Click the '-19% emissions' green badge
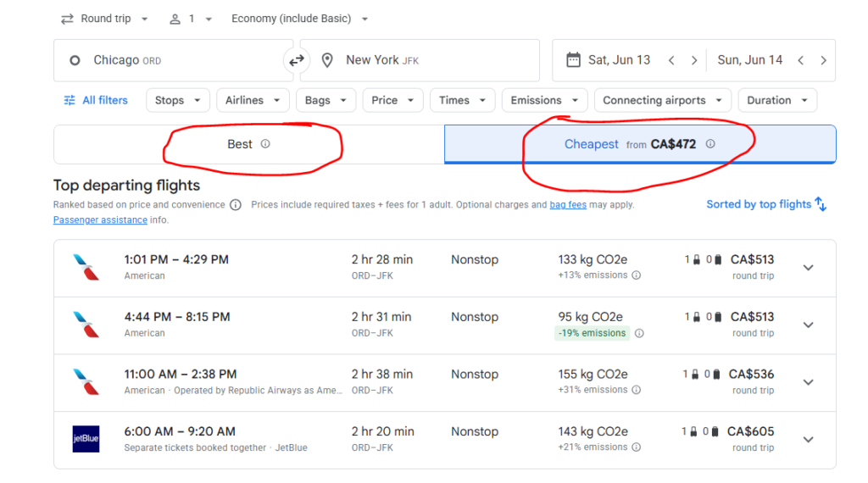 click(592, 333)
